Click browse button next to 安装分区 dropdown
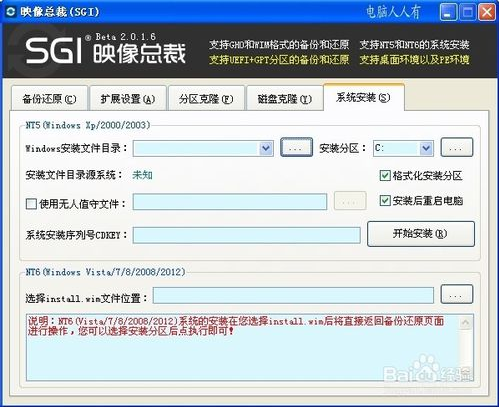The height and width of the screenshot is (407, 499). coord(457,147)
